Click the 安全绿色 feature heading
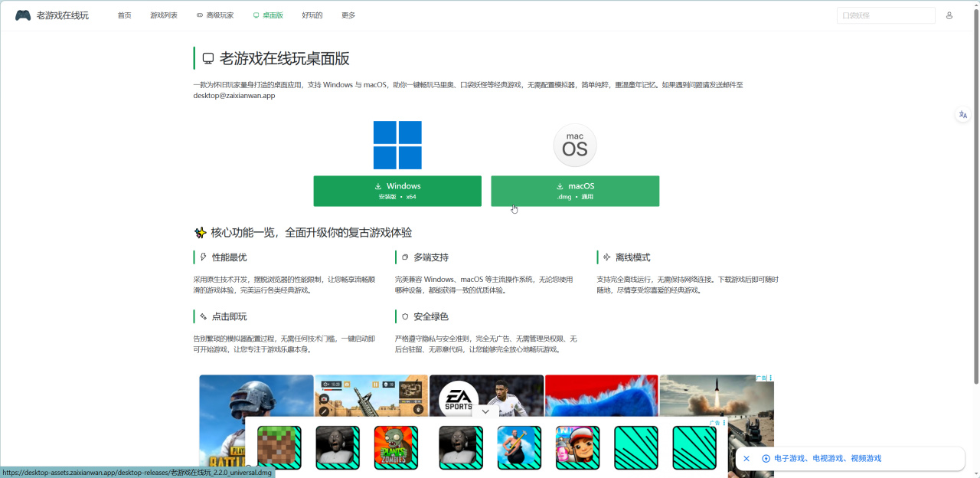Screen dimensions: 980x478 pos(431,316)
